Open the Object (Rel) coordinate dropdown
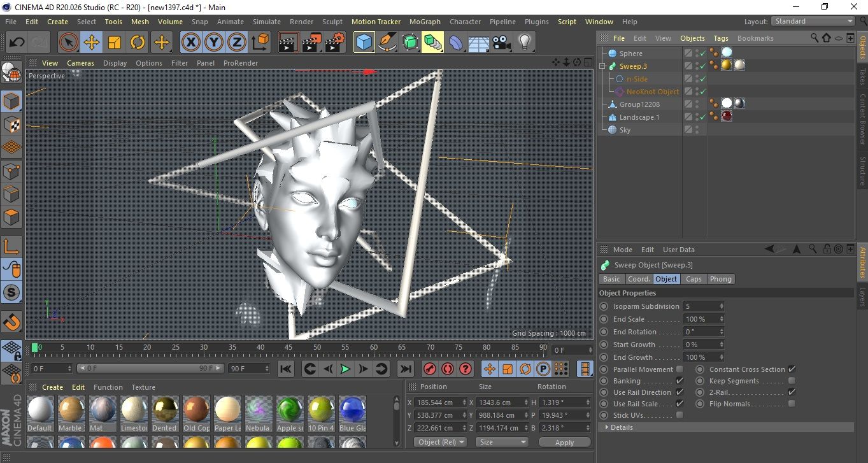Viewport: 868px width, 463px height. pyautogui.click(x=440, y=442)
